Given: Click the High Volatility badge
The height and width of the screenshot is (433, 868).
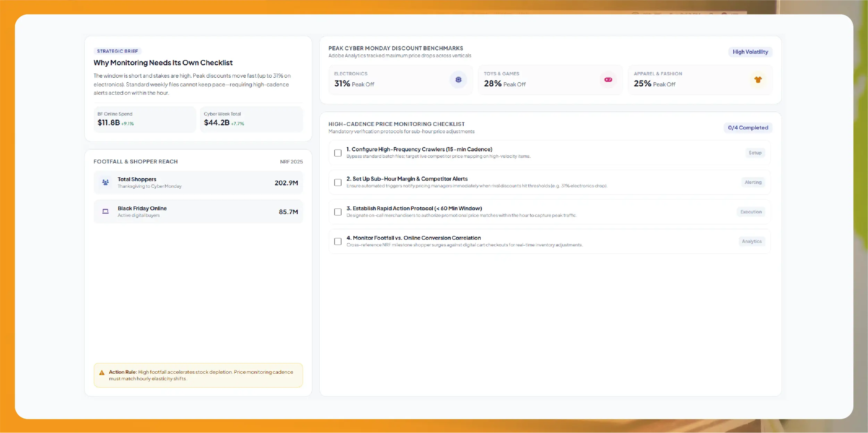Looking at the screenshot, I should point(750,52).
